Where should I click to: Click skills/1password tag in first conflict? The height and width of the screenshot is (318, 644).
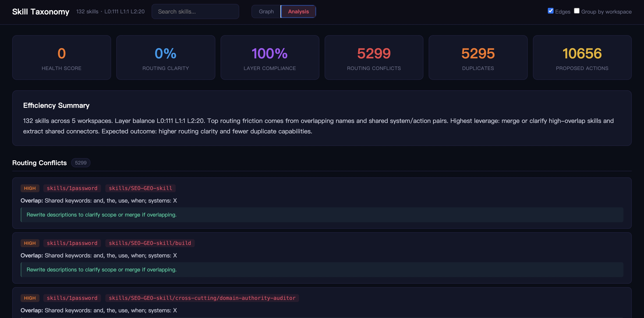point(72,188)
